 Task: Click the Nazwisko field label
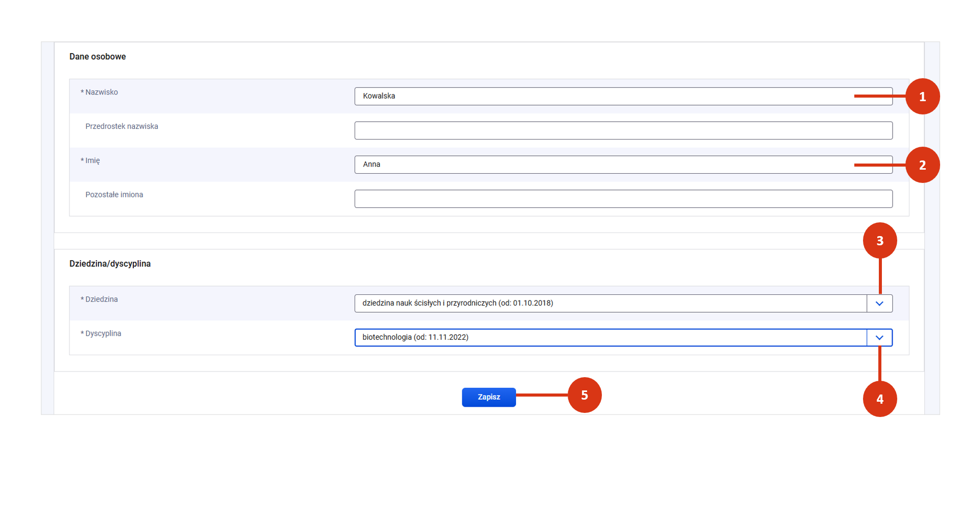[x=101, y=92]
